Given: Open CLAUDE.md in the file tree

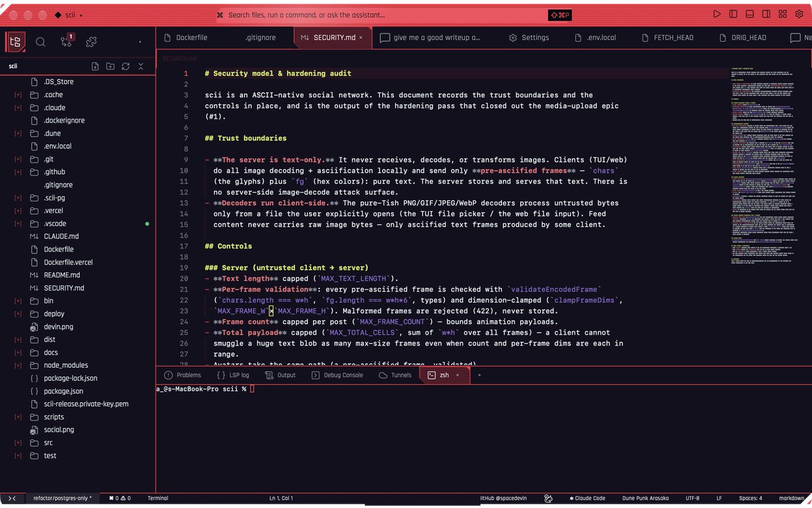Looking at the screenshot, I should 61,236.
